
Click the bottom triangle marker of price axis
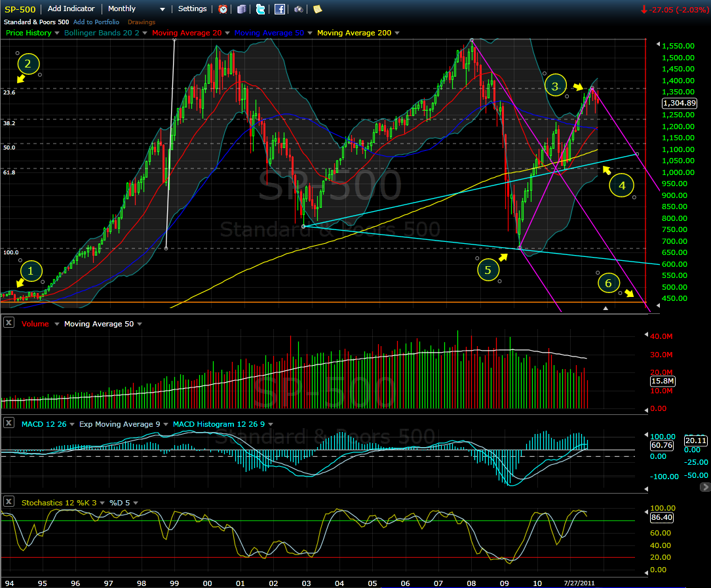(x=659, y=305)
